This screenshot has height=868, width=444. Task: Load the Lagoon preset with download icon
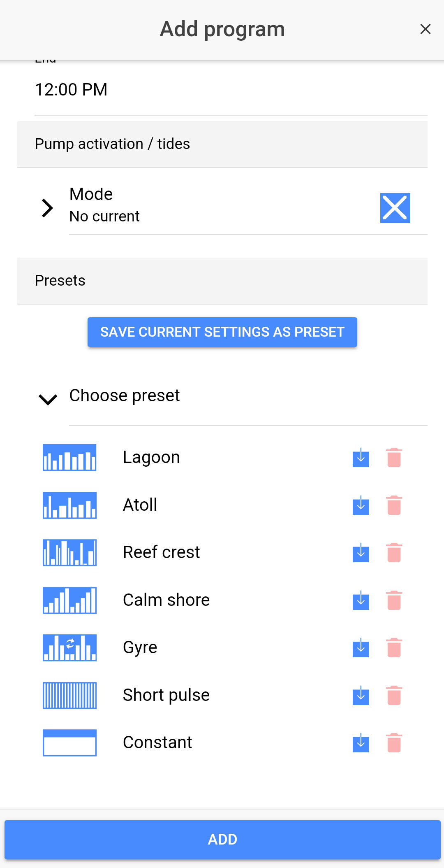pyautogui.click(x=361, y=458)
